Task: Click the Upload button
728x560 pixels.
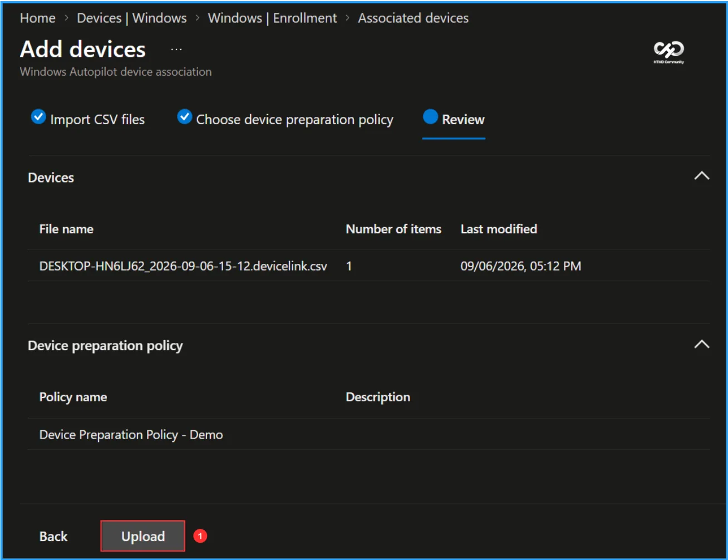Action: (x=143, y=536)
